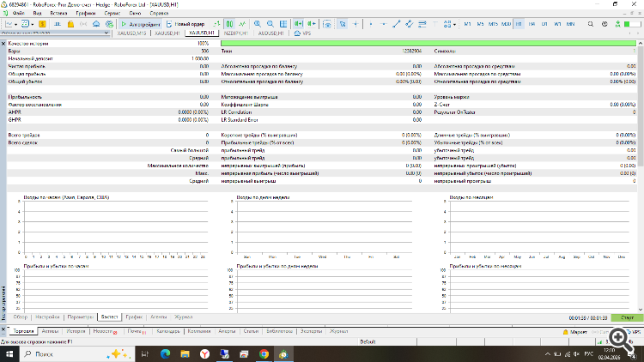Open the yellow shopping bag Market icon
Image resolution: width=644 pixels, height=362 pixels.
[70, 24]
